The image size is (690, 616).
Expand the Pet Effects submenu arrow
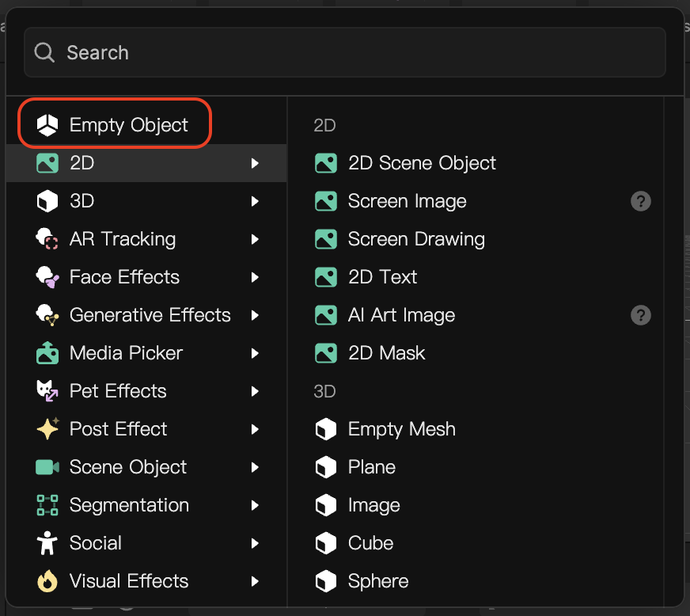pos(254,391)
